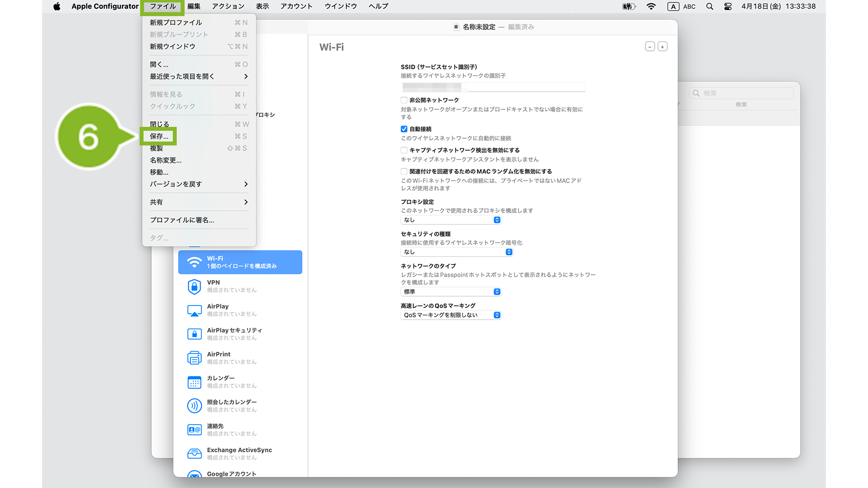This screenshot has height=488, width=868.
Task: Add Wi-Fi payload with plus button
Action: [x=662, y=46]
